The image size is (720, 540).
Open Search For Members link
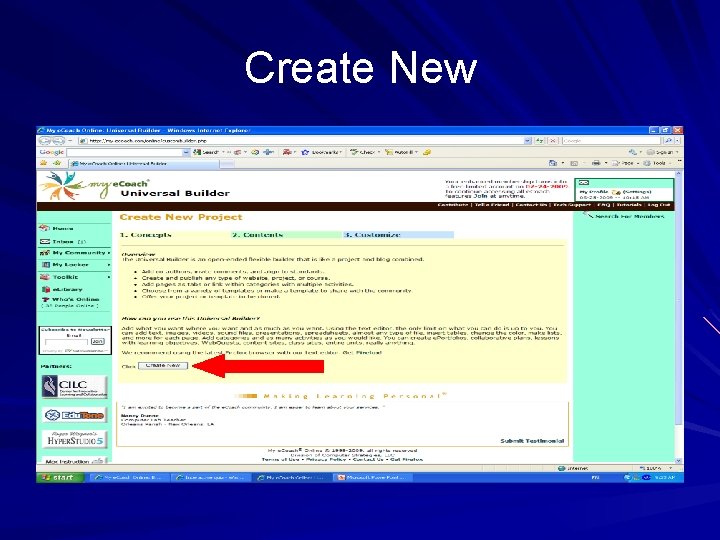point(629,216)
